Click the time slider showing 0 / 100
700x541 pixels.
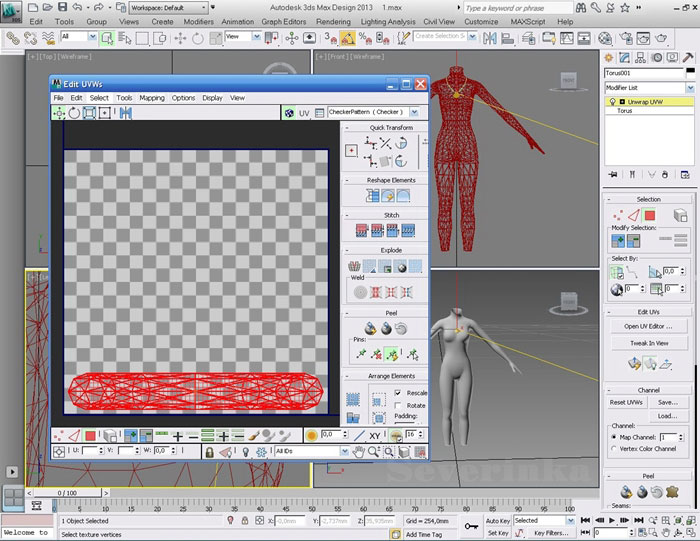point(69,493)
